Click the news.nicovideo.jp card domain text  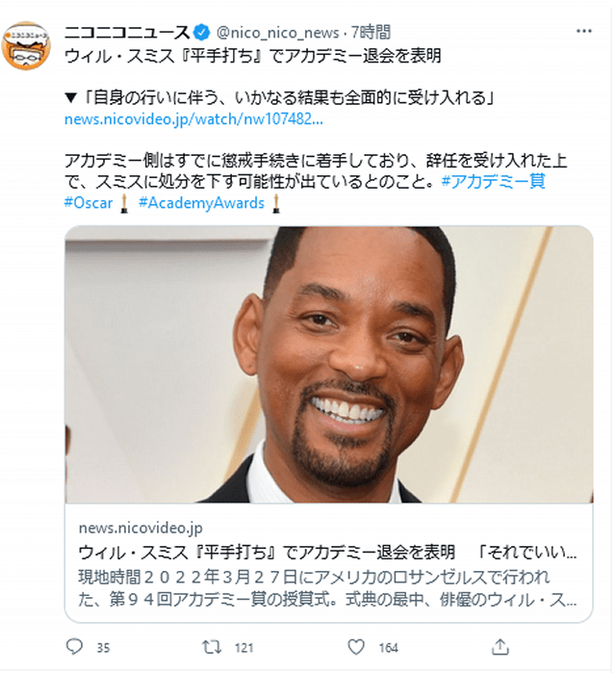tap(141, 528)
